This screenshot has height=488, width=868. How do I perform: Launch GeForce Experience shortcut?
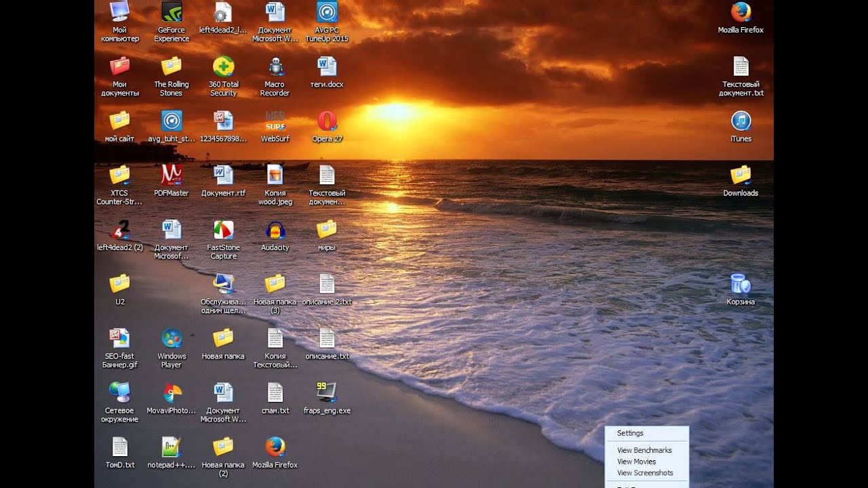click(x=172, y=22)
